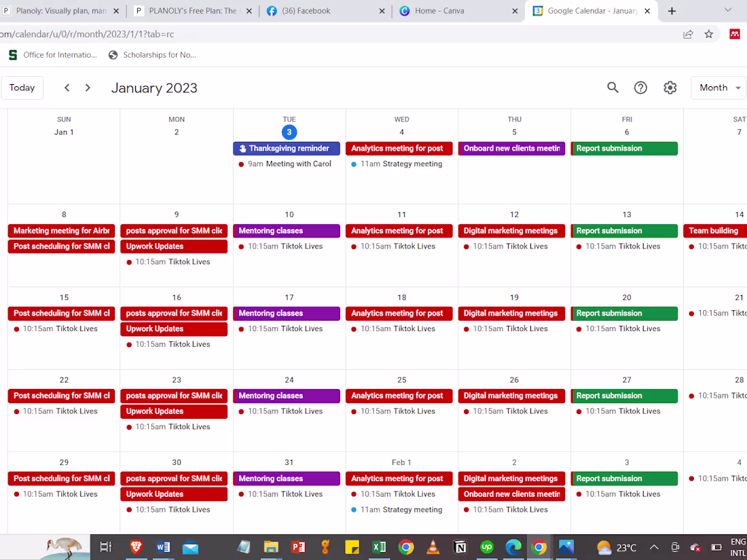Image resolution: width=747 pixels, height=560 pixels.
Task: Open the Calendar settings gear
Action: click(670, 88)
